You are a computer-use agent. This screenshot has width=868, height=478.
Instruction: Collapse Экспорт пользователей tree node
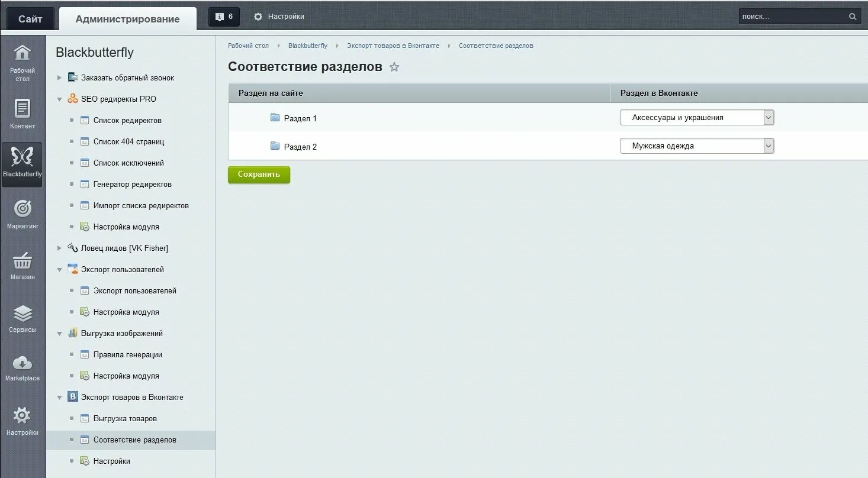pyautogui.click(x=59, y=270)
